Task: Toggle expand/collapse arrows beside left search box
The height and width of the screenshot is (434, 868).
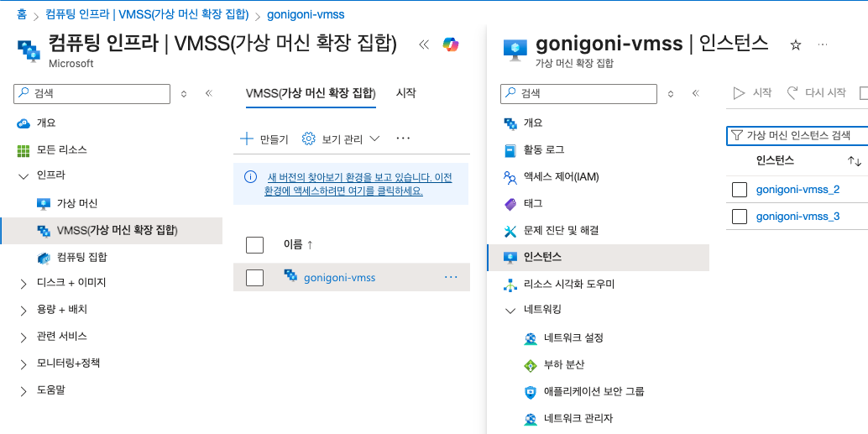Action: tap(184, 94)
